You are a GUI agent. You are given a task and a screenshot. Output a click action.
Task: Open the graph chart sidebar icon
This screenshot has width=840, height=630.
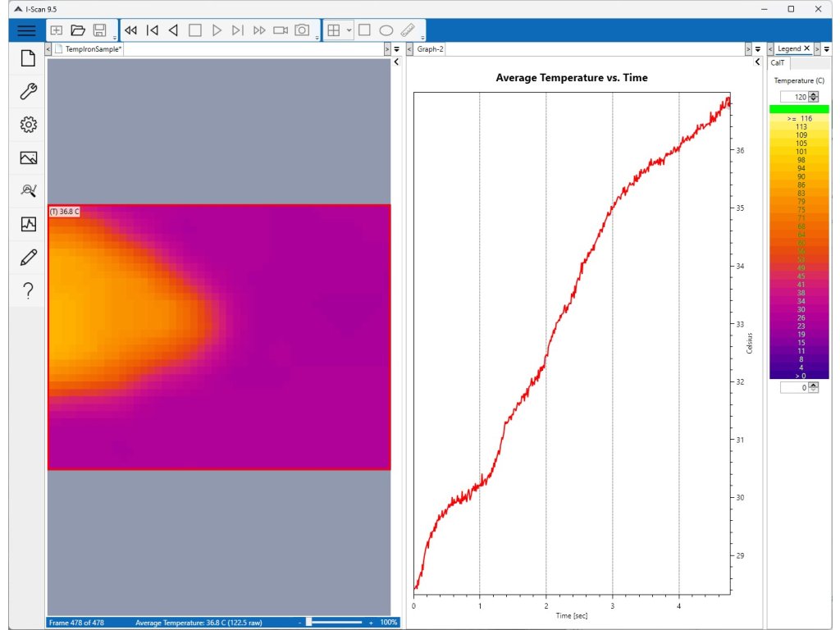coord(28,223)
